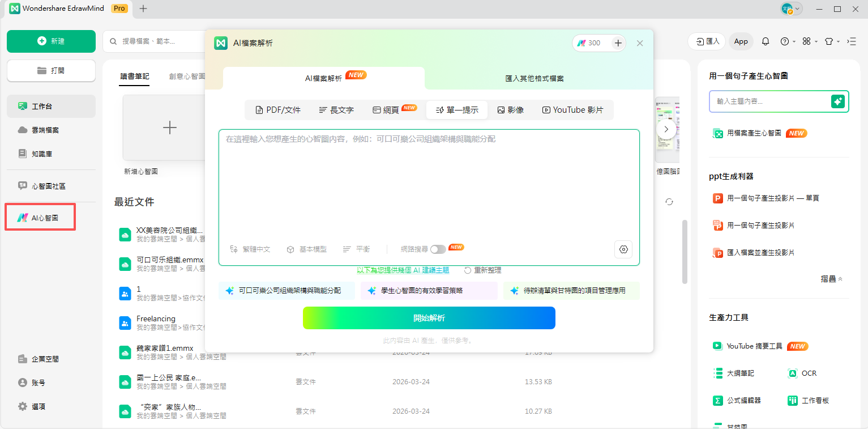The width and height of the screenshot is (868, 429).
Task: Select AI心智圖 in the left sidebar
Action: (x=40, y=216)
